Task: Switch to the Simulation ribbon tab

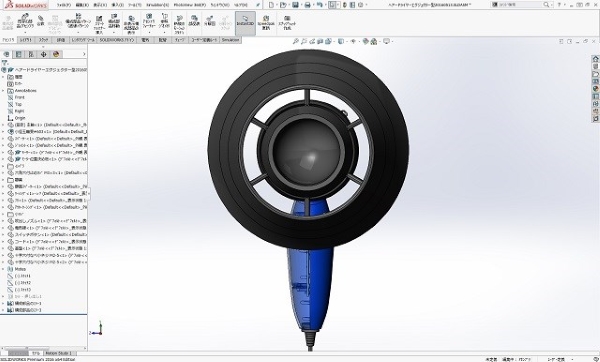Action: click(230, 40)
